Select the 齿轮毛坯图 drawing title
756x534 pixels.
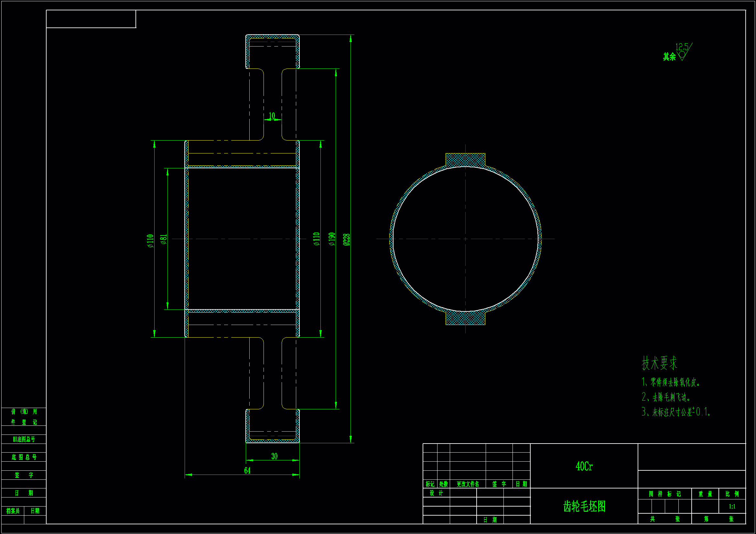[584, 506]
